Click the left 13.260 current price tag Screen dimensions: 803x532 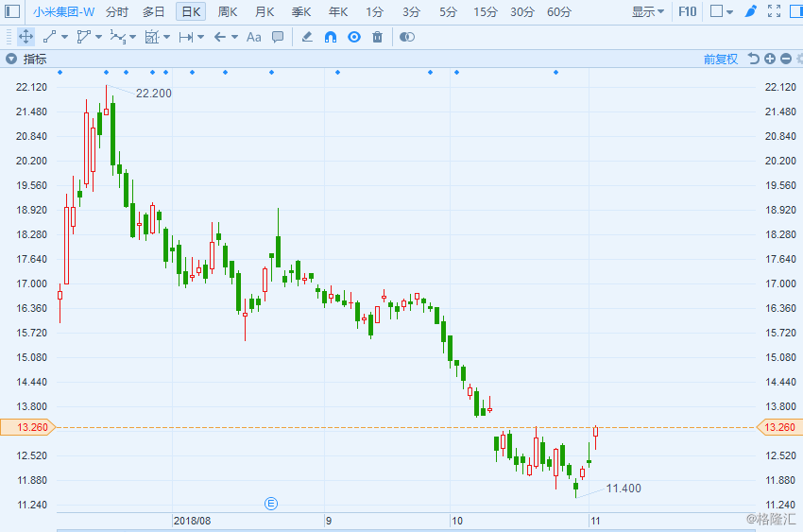click(x=27, y=427)
